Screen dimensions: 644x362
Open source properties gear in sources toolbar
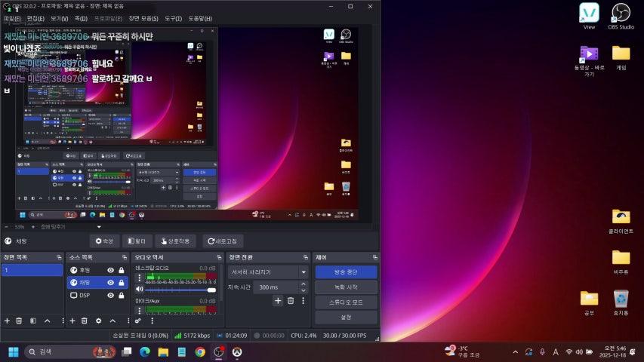[98, 321]
